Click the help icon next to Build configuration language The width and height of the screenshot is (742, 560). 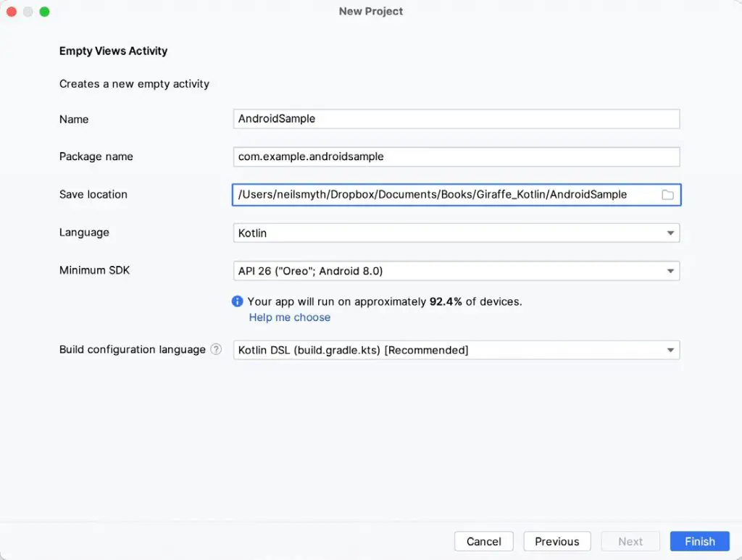tap(216, 348)
